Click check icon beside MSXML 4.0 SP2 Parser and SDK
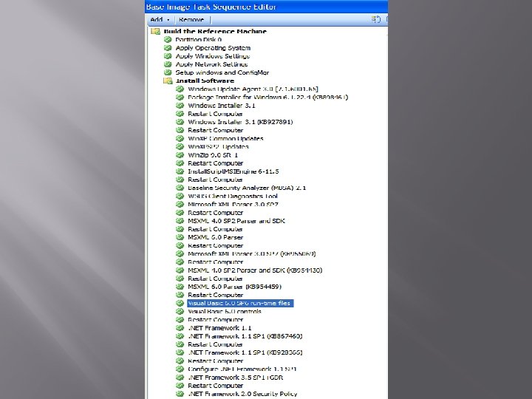This screenshot has width=532, height=399. [x=180, y=221]
